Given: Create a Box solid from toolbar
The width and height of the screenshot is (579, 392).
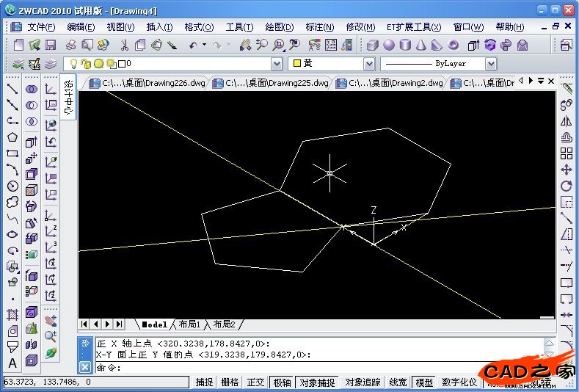Looking at the screenshot, I should point(373,45).
